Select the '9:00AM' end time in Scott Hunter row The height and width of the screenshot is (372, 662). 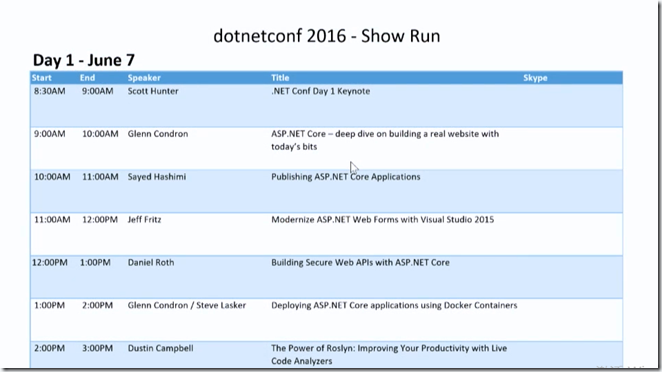coord(98,91)
